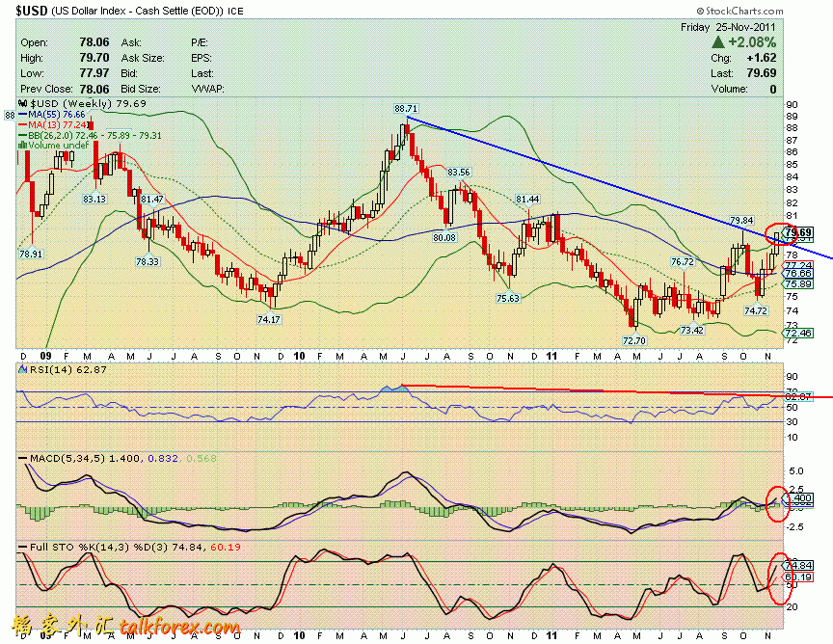
Task: Click the candlestick icon beside $USD (Weekly)
Action: (23, 103)
